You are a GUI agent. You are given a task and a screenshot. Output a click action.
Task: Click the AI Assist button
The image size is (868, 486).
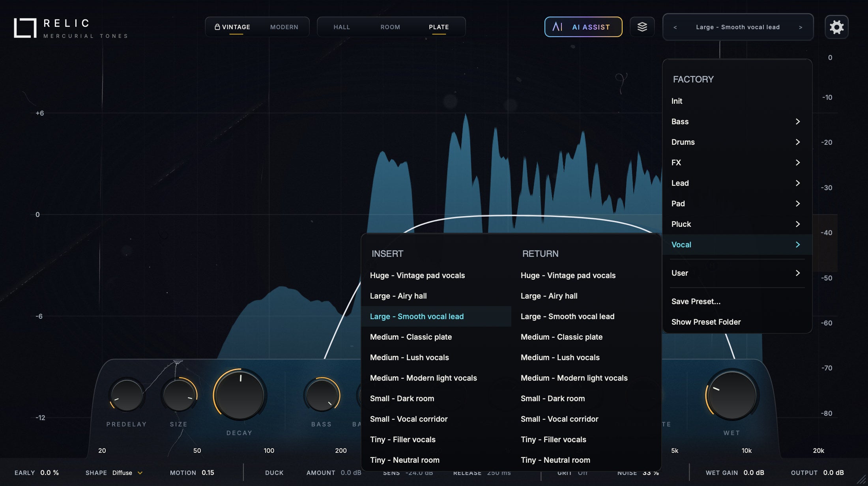[x=583, y=27]
